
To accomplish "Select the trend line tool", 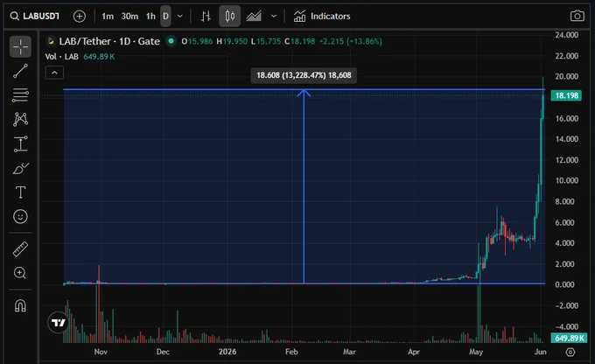I will [20, 71].
